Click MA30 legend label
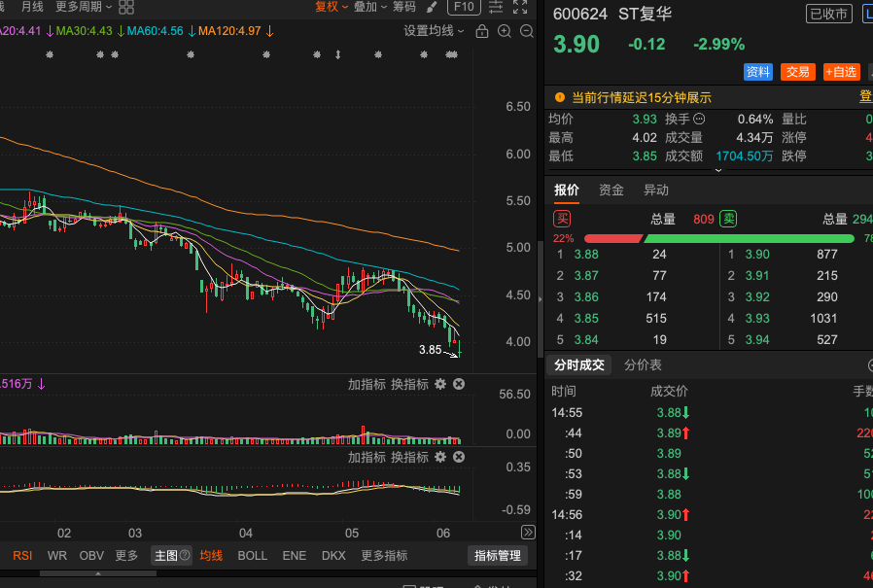873x588 pixels. click(x=84, y=31)
